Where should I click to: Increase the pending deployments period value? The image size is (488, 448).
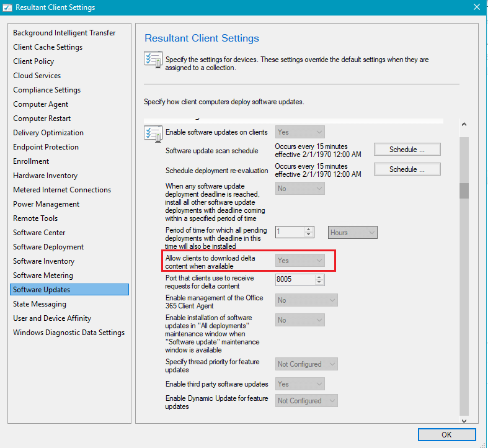tap(308, 230)
